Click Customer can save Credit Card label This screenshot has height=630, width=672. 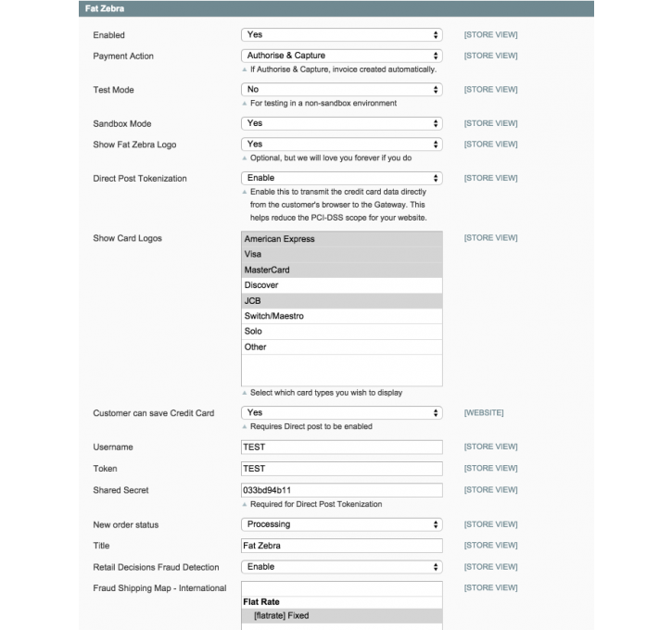[x=154, y=413]
